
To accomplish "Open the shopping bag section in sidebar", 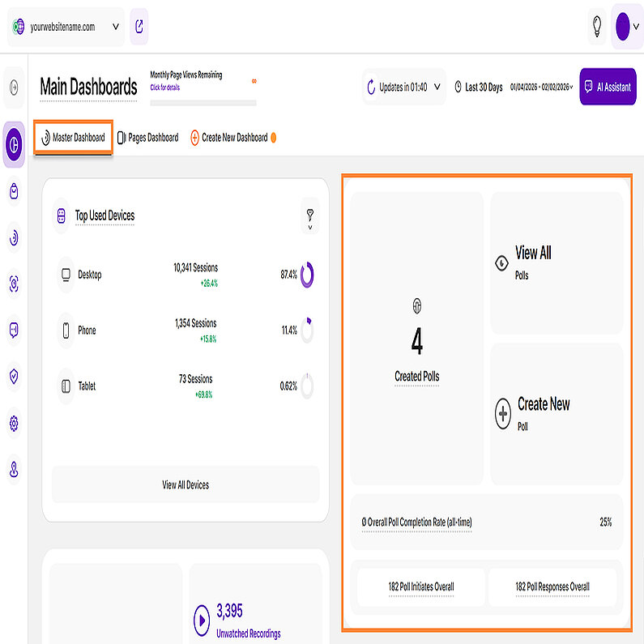I will point(14,191).
